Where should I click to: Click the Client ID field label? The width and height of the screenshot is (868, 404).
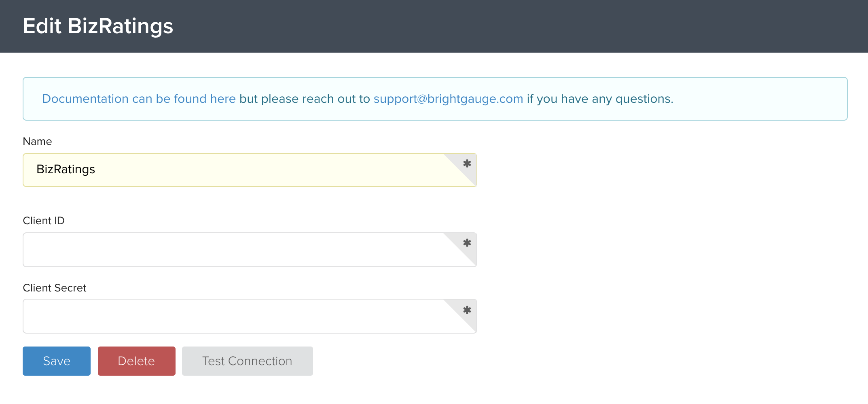(x=44, y=221)
